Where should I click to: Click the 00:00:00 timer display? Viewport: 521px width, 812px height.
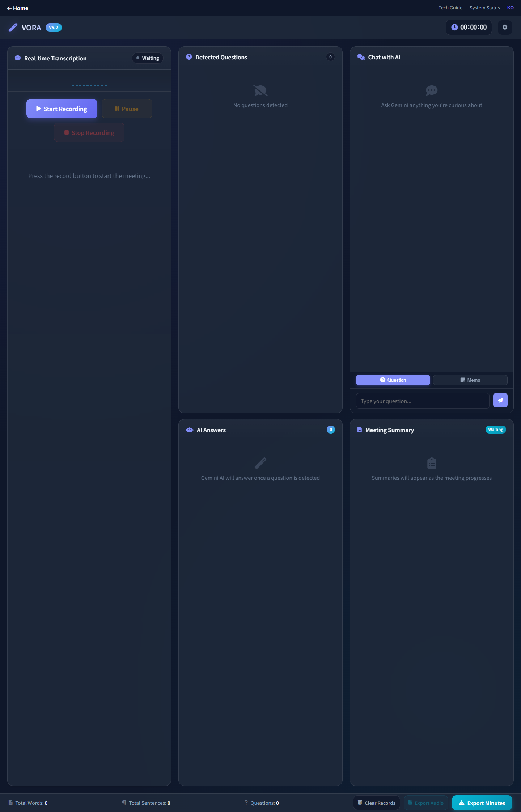[x=469, y=27]
